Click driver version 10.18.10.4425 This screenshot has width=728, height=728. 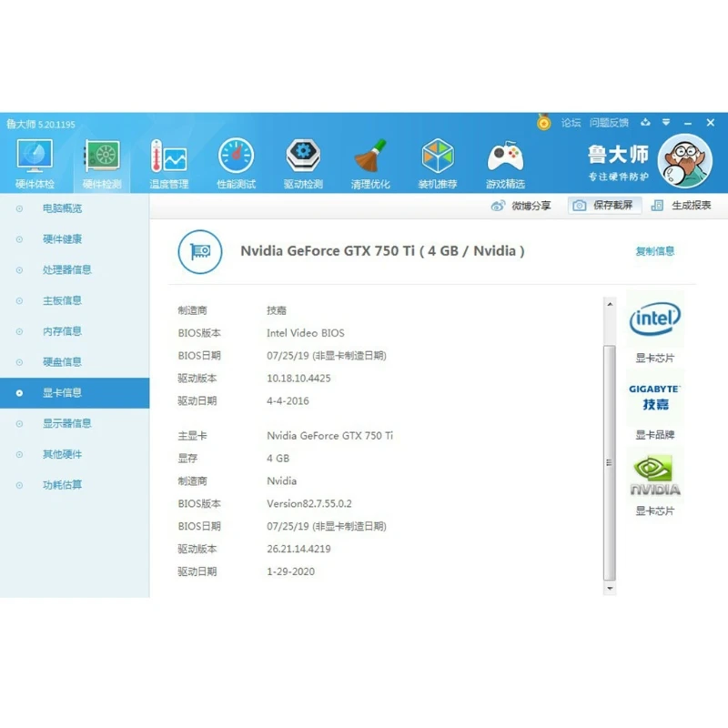tap(298, 379)
